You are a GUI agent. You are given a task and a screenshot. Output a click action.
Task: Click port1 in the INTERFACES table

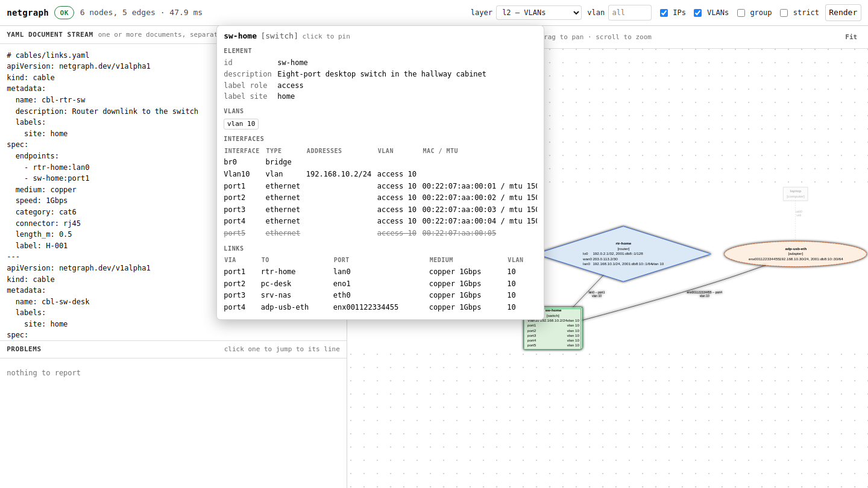pyautogui.click(x=234, y=186)
